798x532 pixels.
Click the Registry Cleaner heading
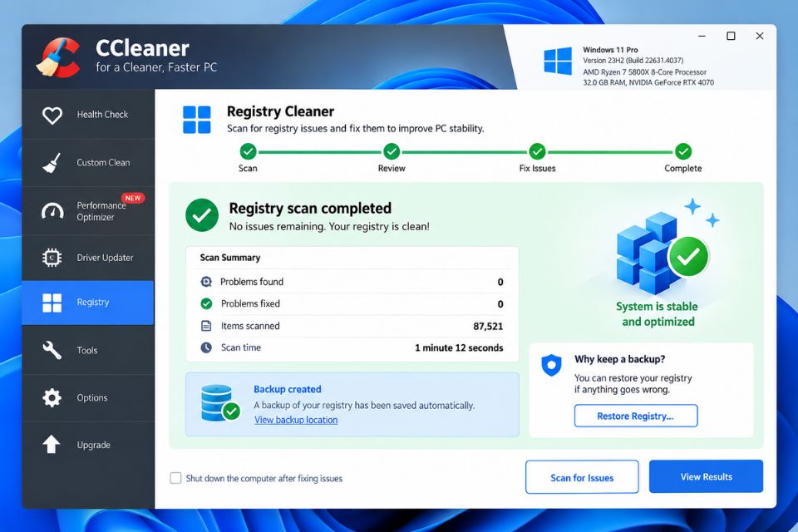click(x=280, y=111)
